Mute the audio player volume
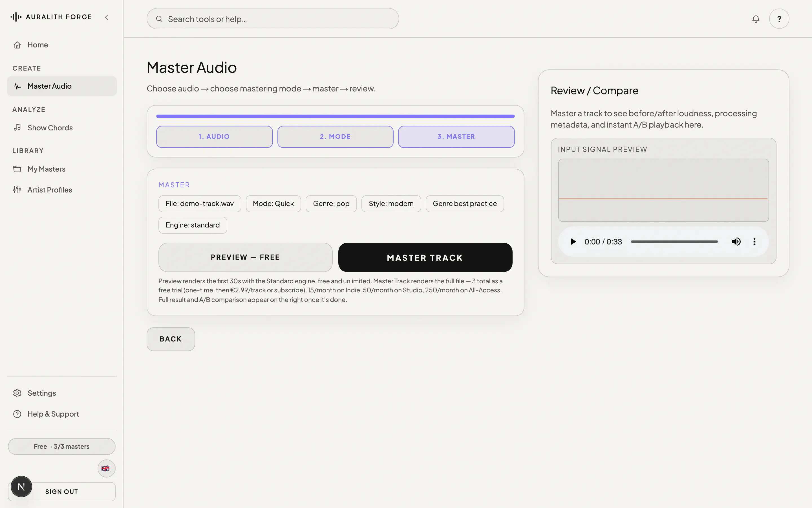Image resolution: width=812 pixels, height=508 pixels. pyautogui.click(x=736, y=242)
